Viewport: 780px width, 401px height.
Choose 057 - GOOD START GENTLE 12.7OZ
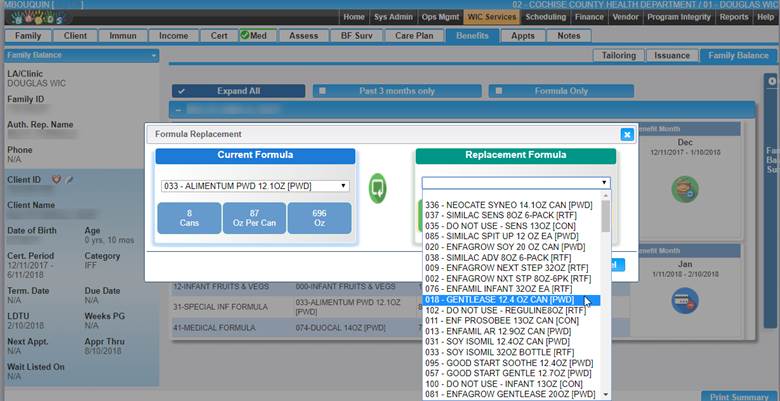click(x=511, y=373)
